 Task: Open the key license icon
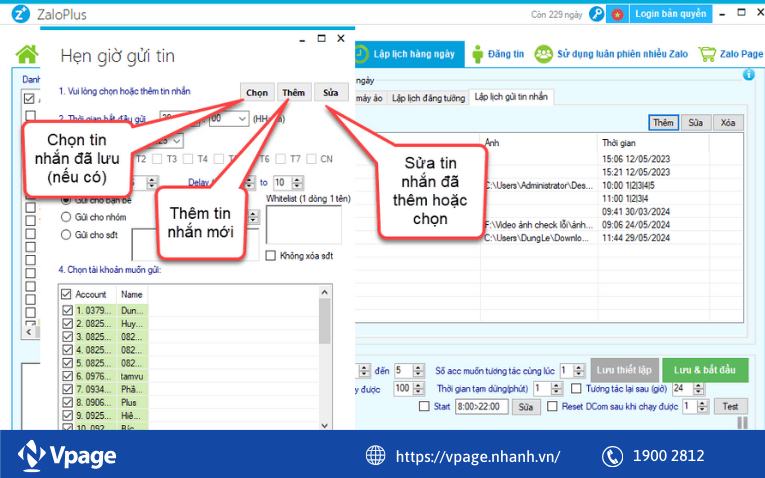596,14
